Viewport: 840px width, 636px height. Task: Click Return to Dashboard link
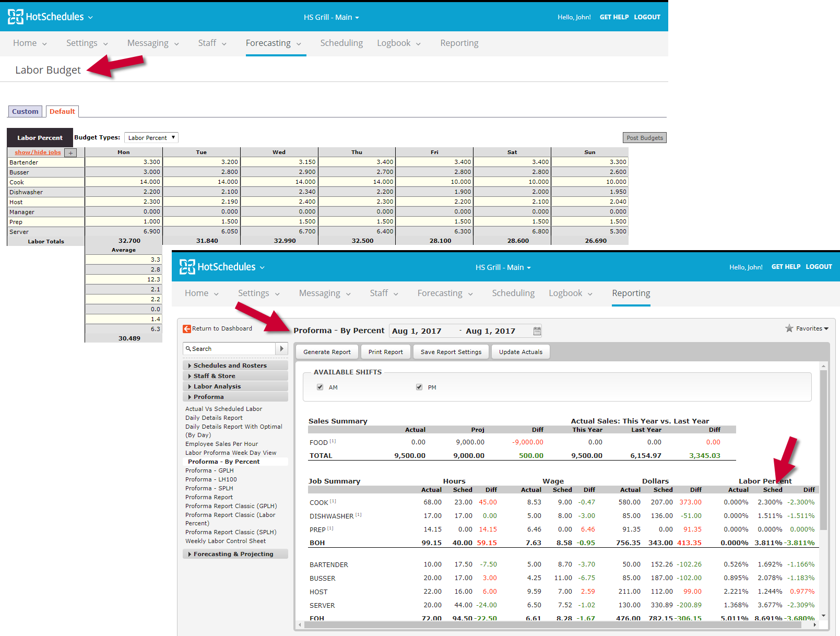click(222, 328)
